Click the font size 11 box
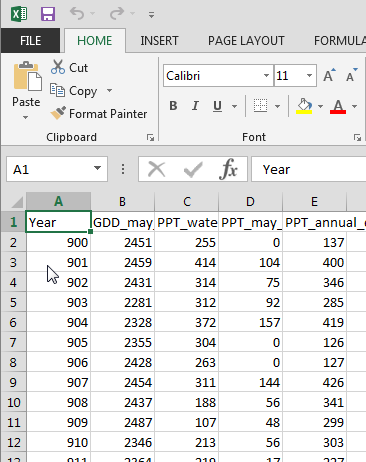Screen dimensions: 366x462 (289, 76)
